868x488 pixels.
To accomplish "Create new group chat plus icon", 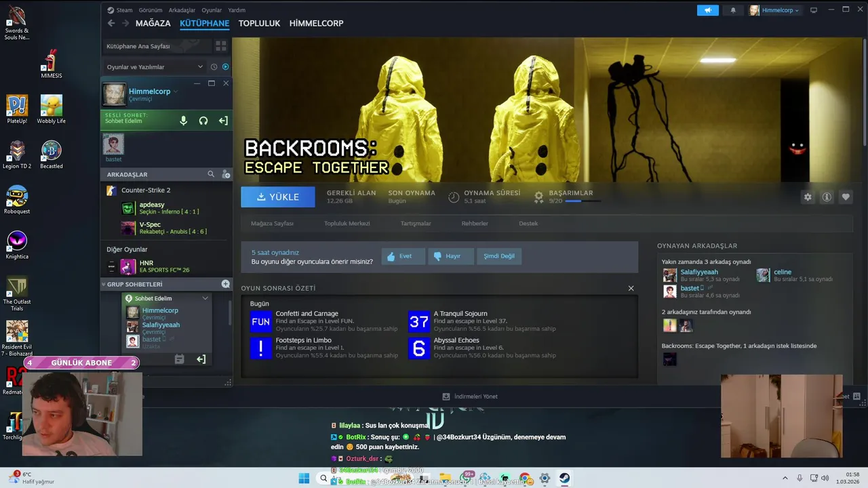I will click(x=225, y=284).
